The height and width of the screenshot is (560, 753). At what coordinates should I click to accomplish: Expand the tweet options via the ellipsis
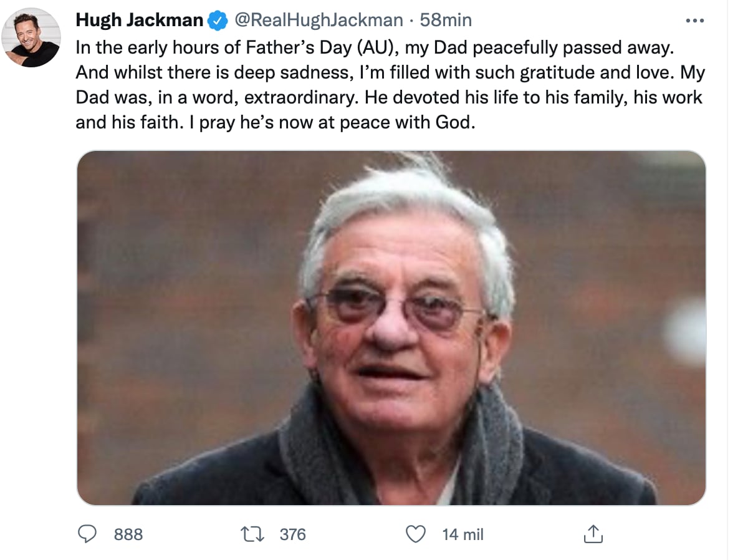click(695, 19)
